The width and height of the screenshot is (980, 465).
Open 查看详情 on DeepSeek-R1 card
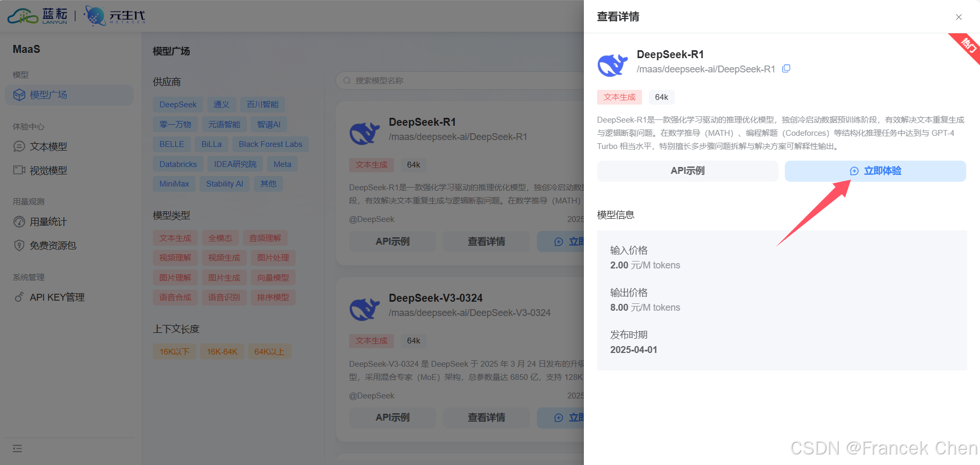coord(486,241)
